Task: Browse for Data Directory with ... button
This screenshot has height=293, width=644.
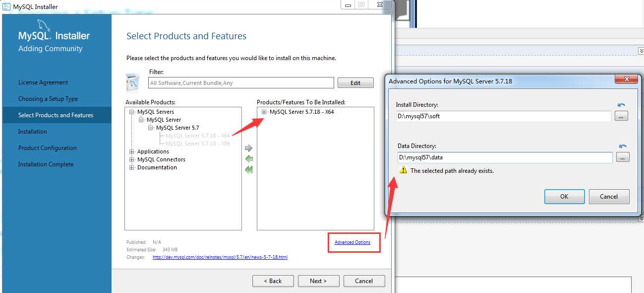Action: (x=623, y=157)
